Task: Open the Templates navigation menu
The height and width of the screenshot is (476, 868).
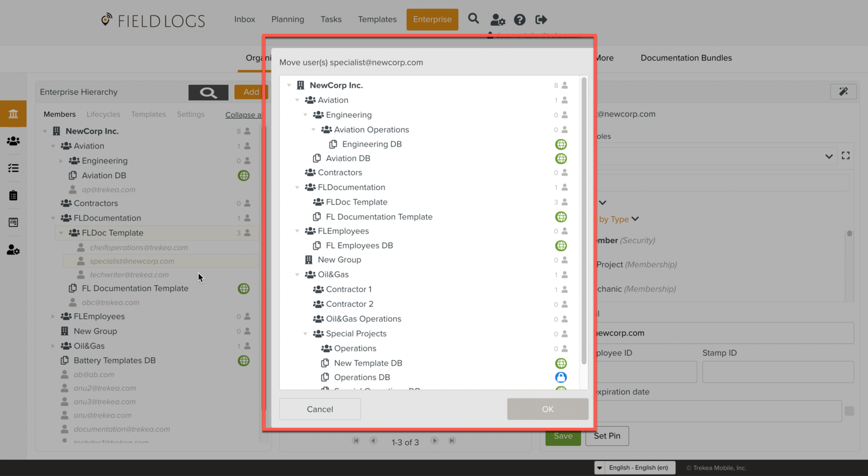Action: click(377, 19)
